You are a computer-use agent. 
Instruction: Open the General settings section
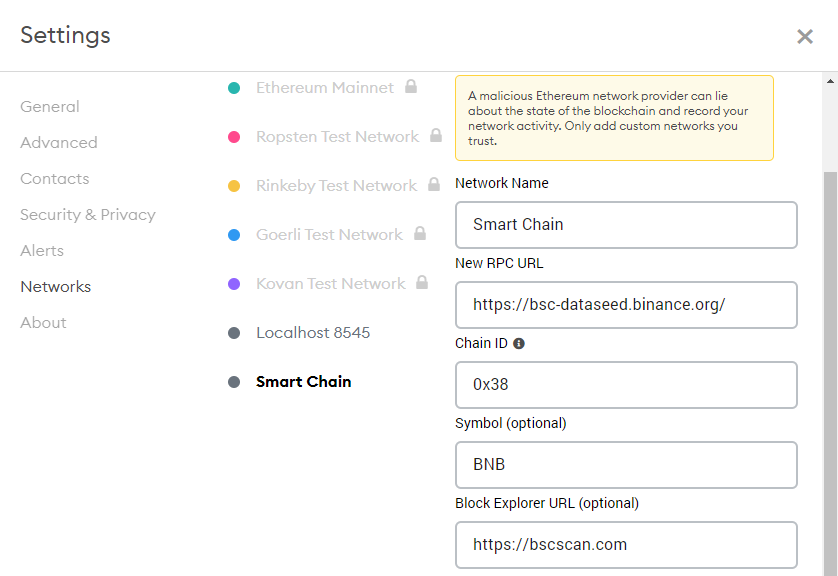[50, 106]
